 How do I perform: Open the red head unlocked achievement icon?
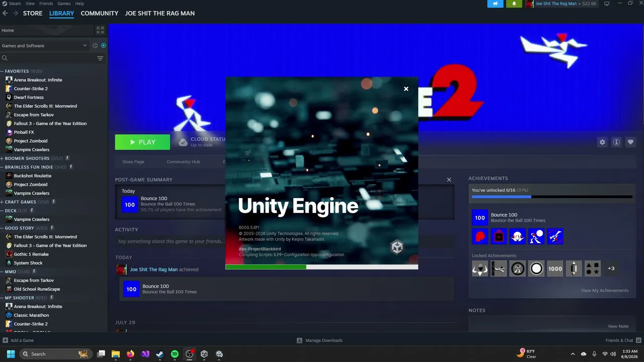pyautogui.click(x=480, y=236)
